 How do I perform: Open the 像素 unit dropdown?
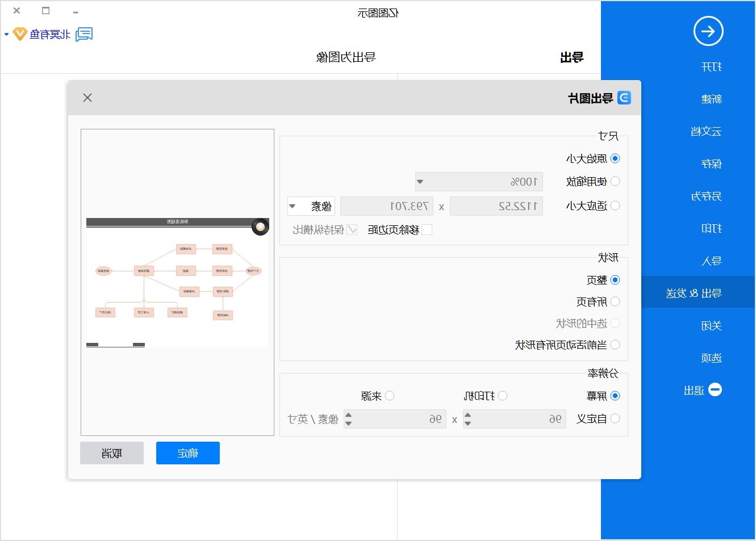311,206
